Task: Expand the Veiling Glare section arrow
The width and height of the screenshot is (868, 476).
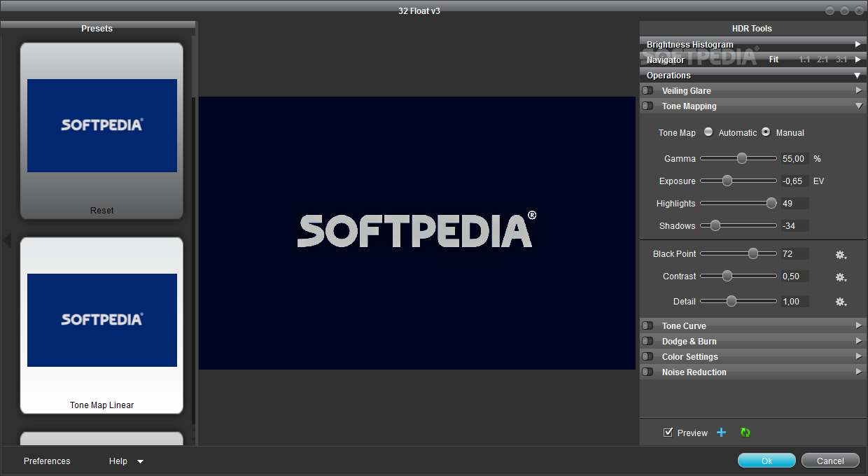Action: pos(858,90)
